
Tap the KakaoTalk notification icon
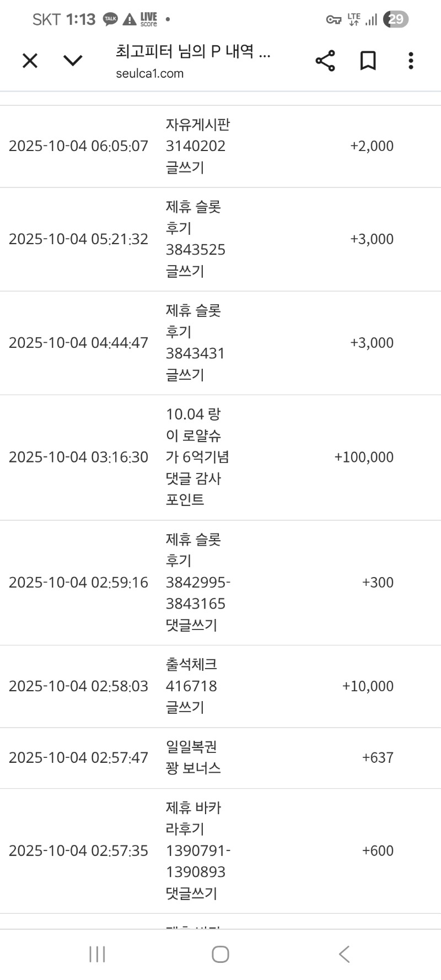(111, 20)
